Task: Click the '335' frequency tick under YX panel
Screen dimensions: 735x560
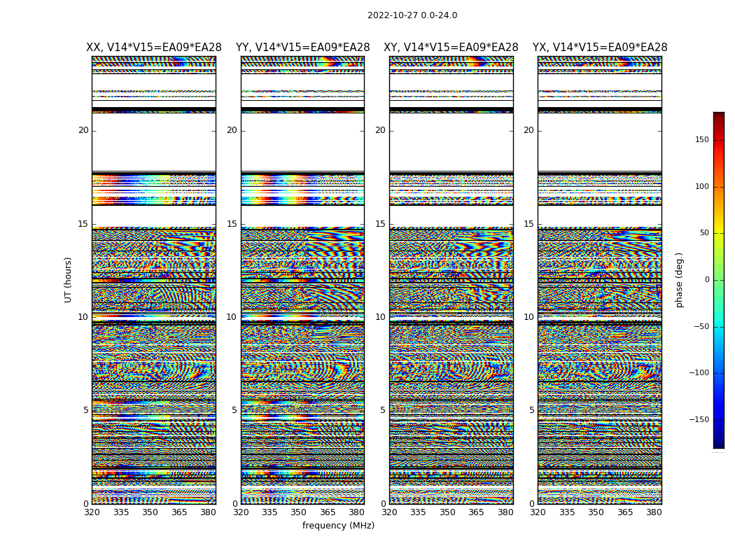Action: [567, 512]
